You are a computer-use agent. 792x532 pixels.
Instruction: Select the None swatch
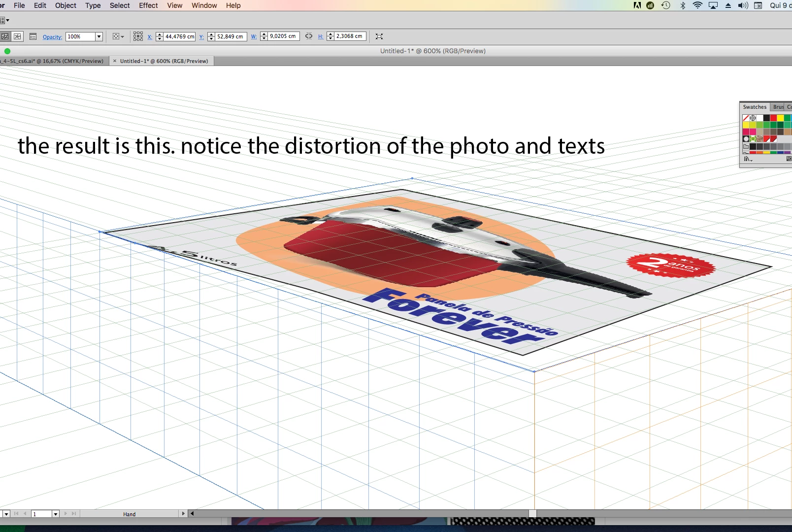[746, 118]
